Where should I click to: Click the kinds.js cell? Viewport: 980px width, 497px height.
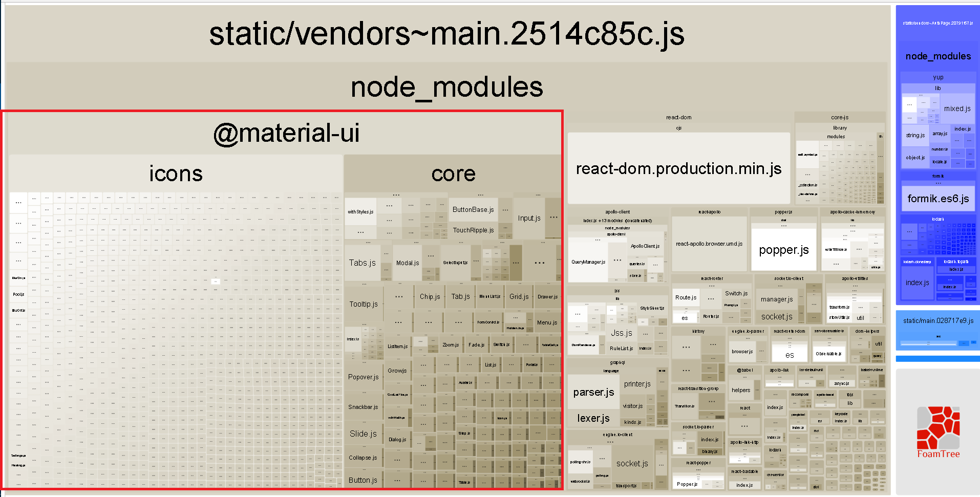coord(633,423)
